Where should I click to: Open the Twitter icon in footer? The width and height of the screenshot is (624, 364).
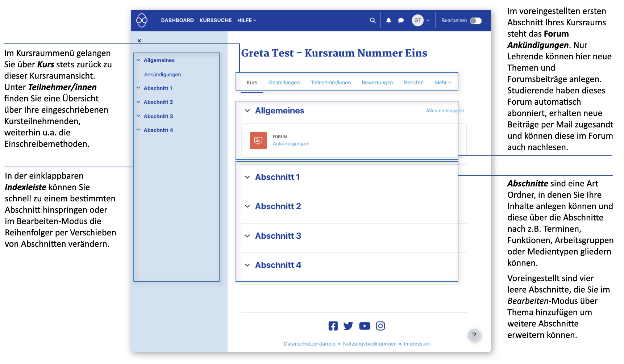point(348,326)
